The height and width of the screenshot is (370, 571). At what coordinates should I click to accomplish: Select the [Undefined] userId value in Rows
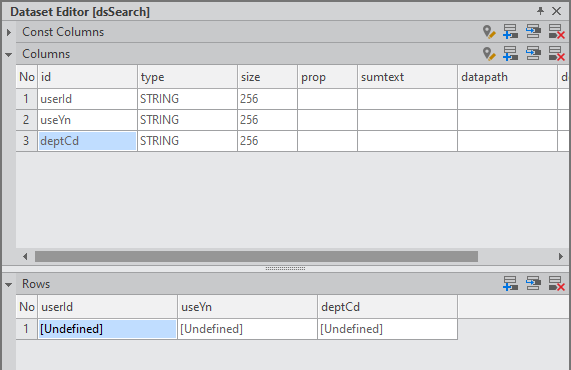107,329
